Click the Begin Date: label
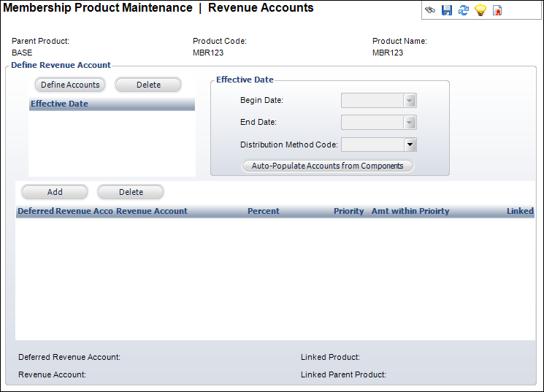The width and height of the screenshot is (544, 392). (x=261, y=100)
